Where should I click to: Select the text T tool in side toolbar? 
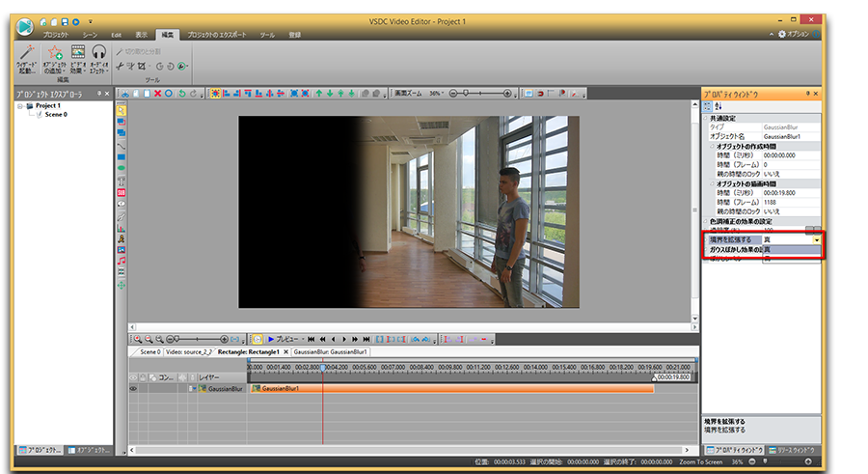(122, 181)
